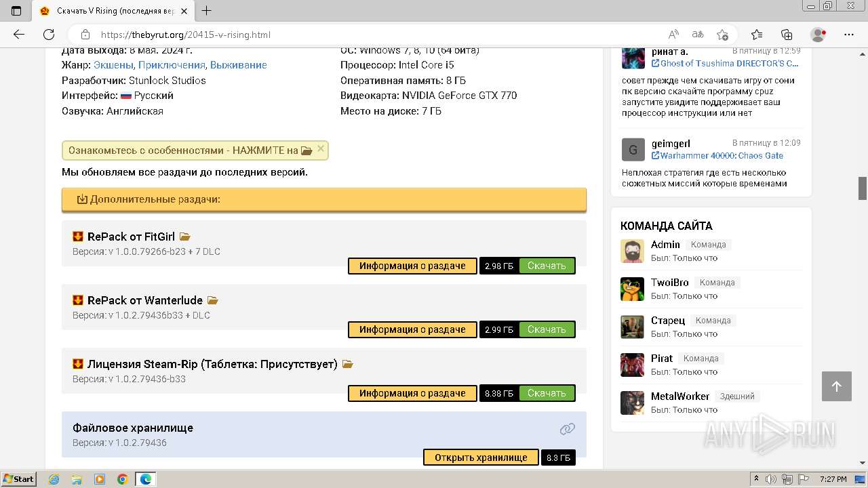The width and height of the screenshot is (868, 488).
Task: Click ринат а. commenter avatar
Action: coord(633,57)
